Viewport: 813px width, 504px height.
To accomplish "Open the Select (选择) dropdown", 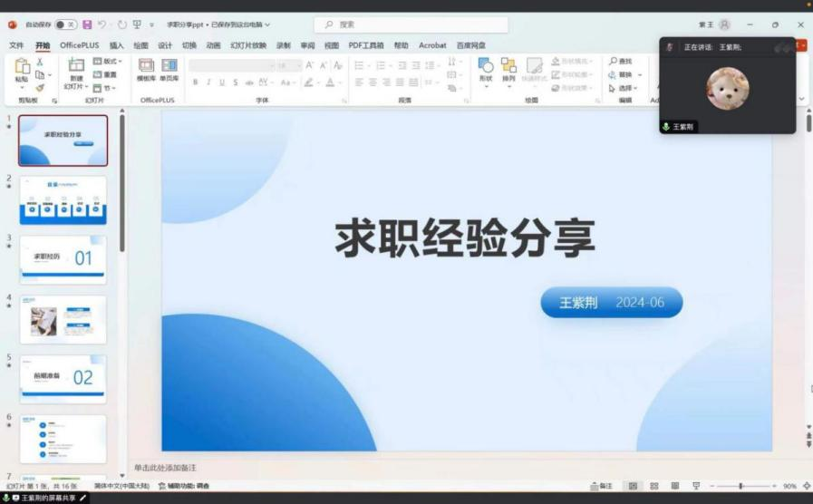I will tap(625, 89).
